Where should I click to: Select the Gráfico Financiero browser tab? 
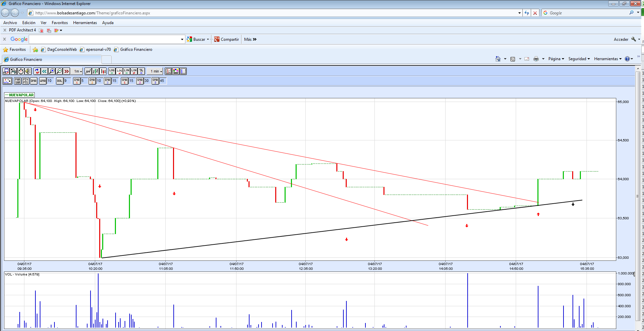click(x=26, y=60)
